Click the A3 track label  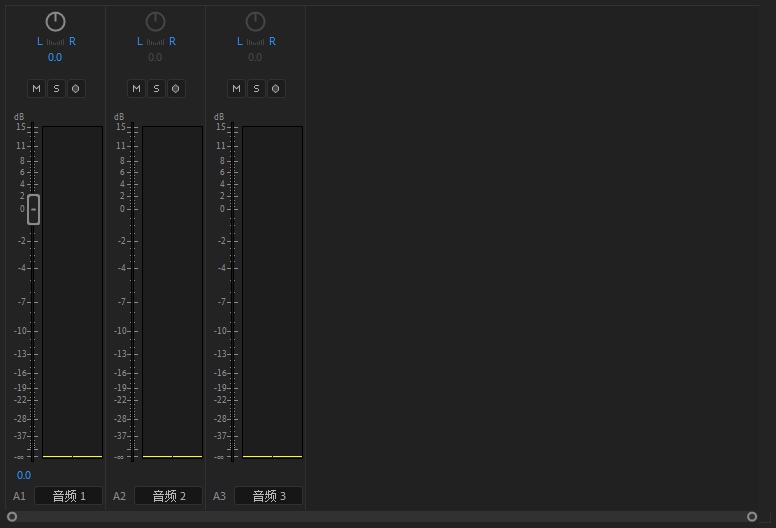[x=219, y=496]
